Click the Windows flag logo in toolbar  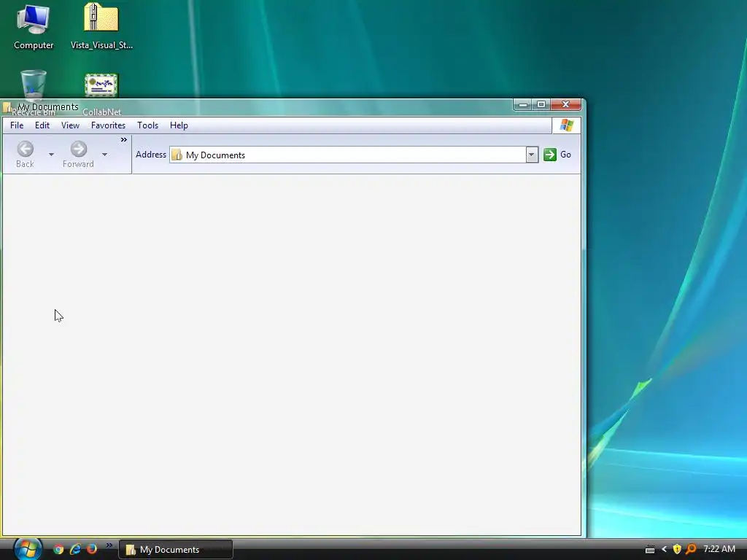(566, 125)
